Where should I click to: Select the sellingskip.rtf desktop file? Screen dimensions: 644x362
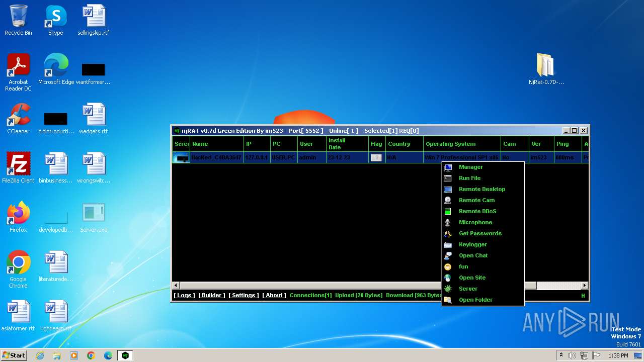point(94,21)
